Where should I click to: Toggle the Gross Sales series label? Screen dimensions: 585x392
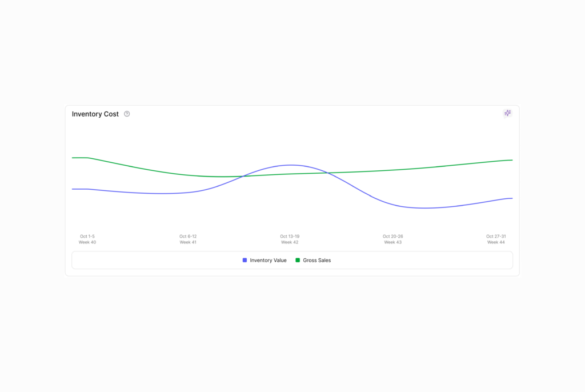(316, 260)
